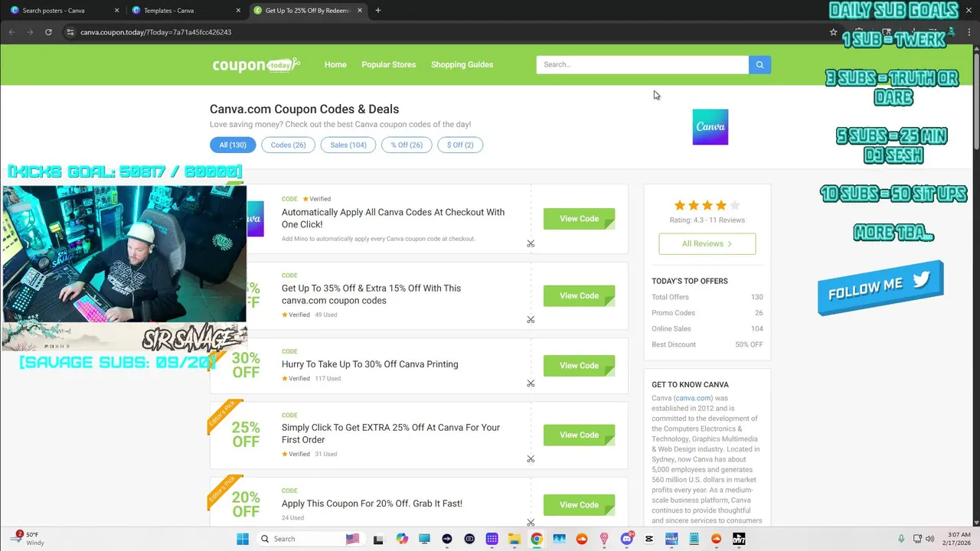Click 'Promo Codes' row in Today's Top Offers
This screenshot has width=980, height=551.
(x=707, y=313)
